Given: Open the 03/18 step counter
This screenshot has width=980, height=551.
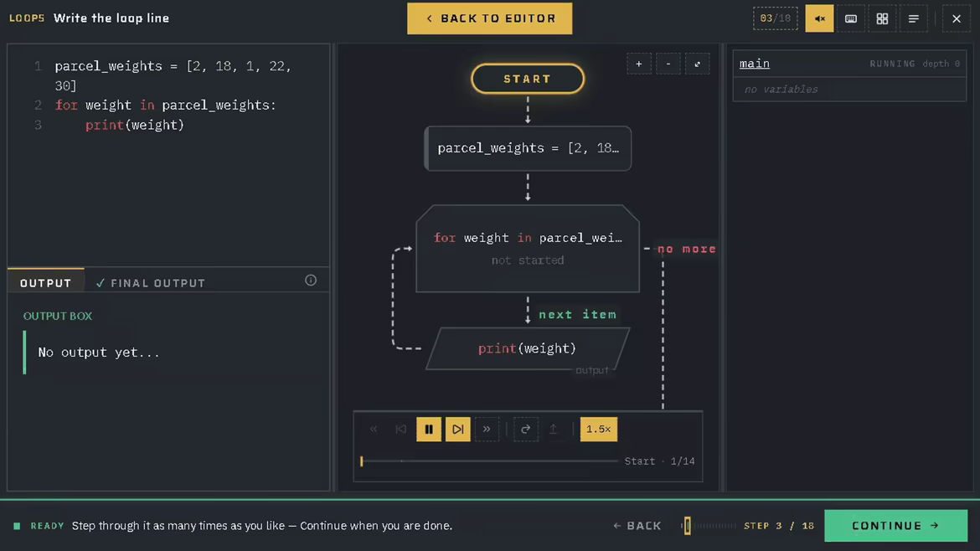Looking at the screenshot, I should (775, 18).
